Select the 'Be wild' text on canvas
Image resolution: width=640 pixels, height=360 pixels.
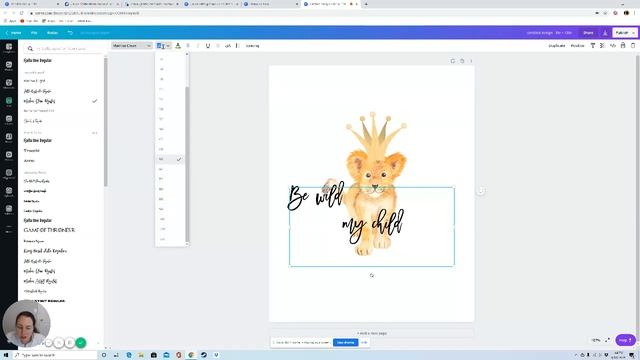(x=316, y=197)
